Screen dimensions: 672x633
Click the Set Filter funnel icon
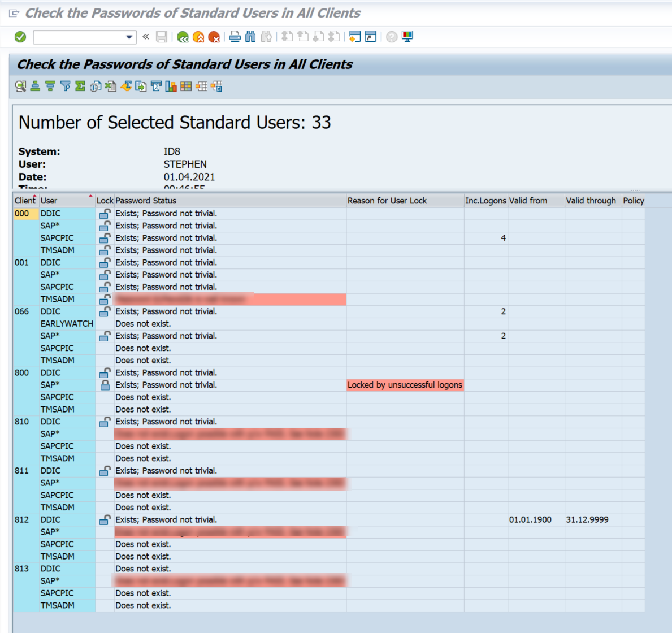[66, 86]
